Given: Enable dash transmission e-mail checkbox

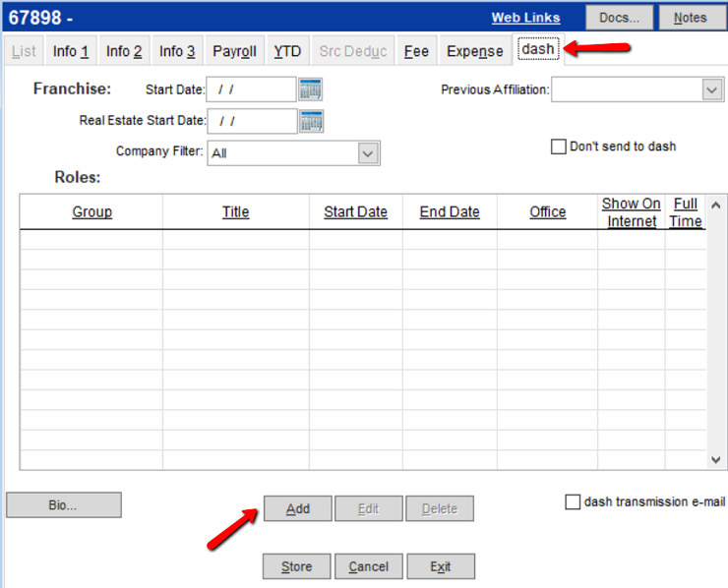Looking at the screenshot, I should pos(573,501).
